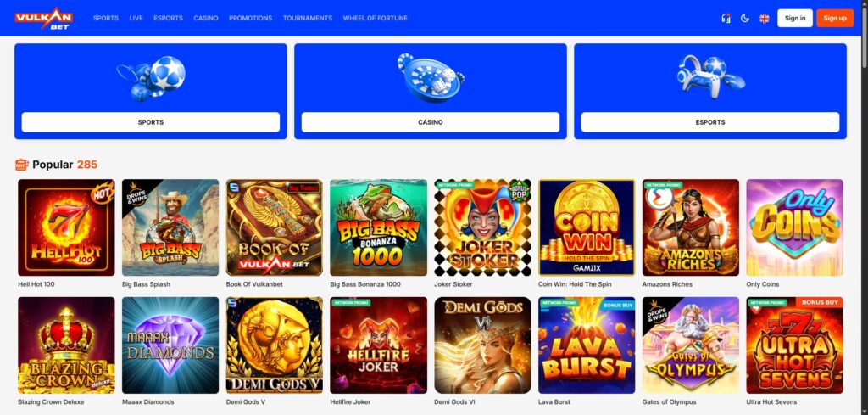Open the WHEEL OF FORTUNE page
This screenshot has width=868, height=415.
(376, 19)
